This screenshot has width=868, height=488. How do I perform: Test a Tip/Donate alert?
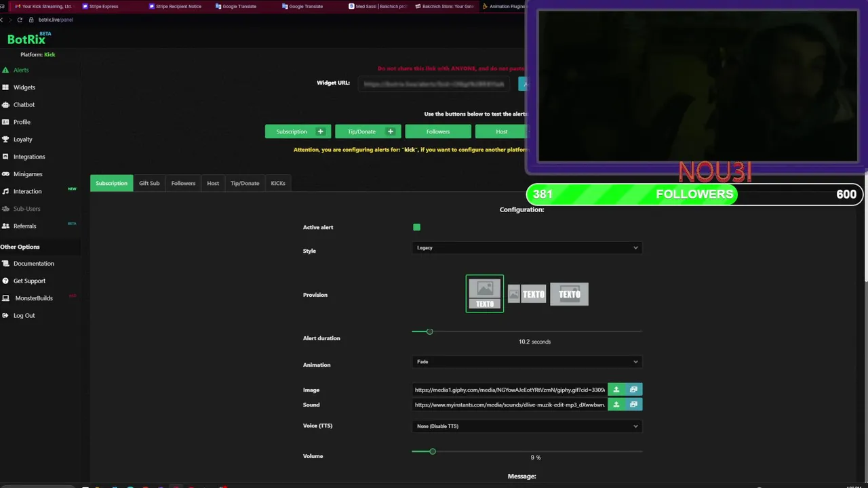(x=361, y=131)
